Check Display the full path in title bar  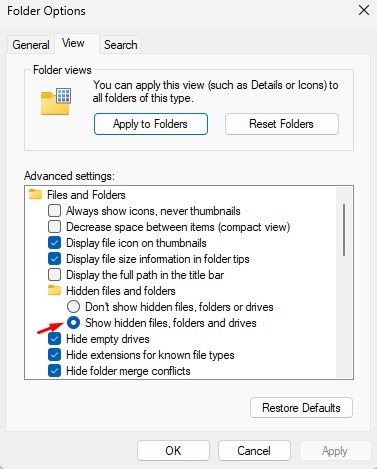[x=54, y=275]
